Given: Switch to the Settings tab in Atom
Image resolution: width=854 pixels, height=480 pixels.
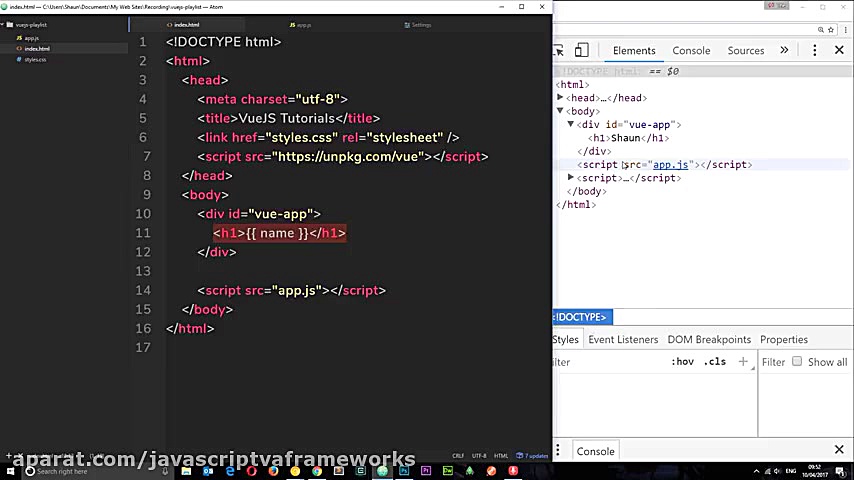Looking at the screenshot, I should coord(418,25).
